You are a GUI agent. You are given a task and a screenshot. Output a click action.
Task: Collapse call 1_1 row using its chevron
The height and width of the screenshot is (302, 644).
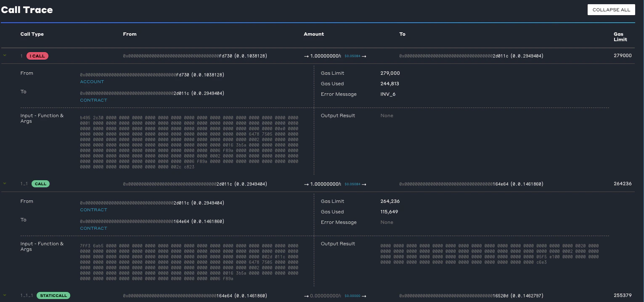pyautogui.click(x=5, y=184)
